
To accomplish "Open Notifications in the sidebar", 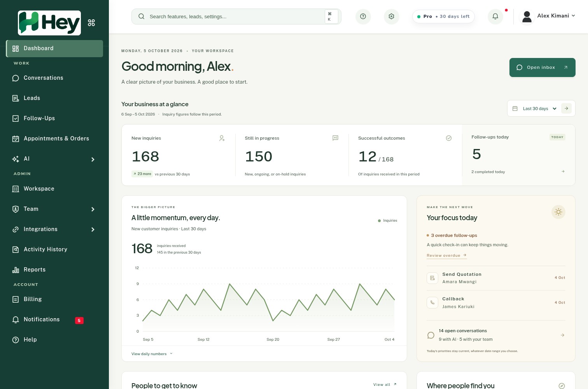I will tap(54, 320).
